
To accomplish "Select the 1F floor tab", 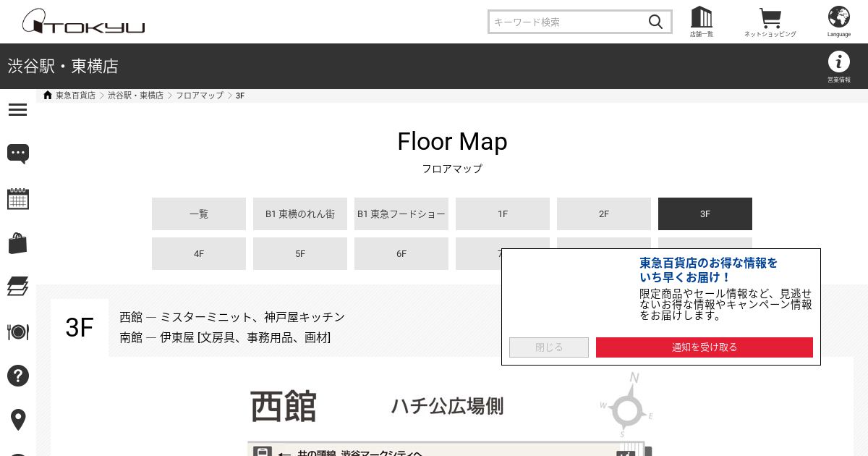I will pos(503,214).
